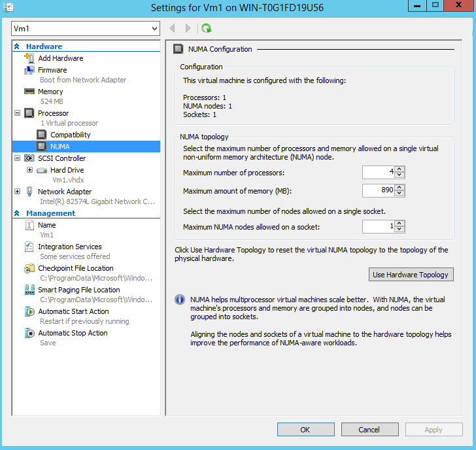Select the Name management item

pyautogui.click(x=47, y=225)
